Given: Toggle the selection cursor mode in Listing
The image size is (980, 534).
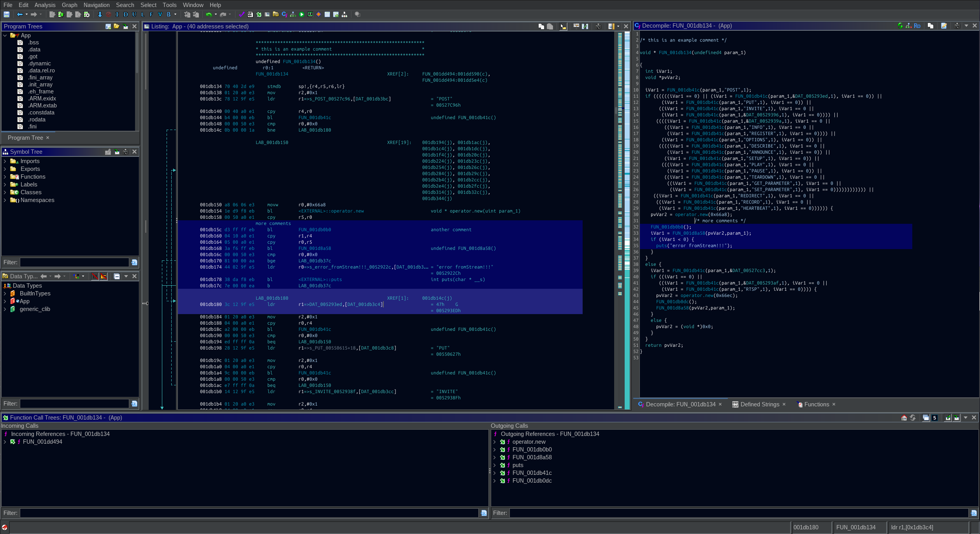Looking at the screenshot, I should tap(563, 26).
